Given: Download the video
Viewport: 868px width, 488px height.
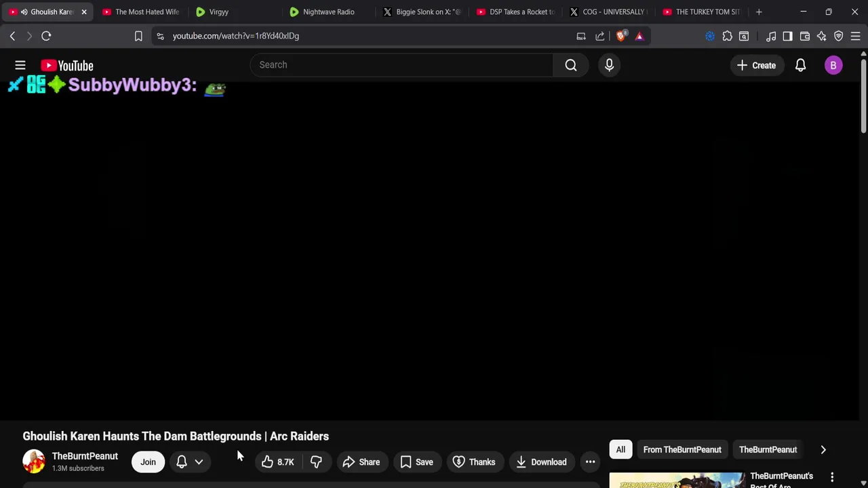Looking at the screenshot, I should [x=541, y=462].
